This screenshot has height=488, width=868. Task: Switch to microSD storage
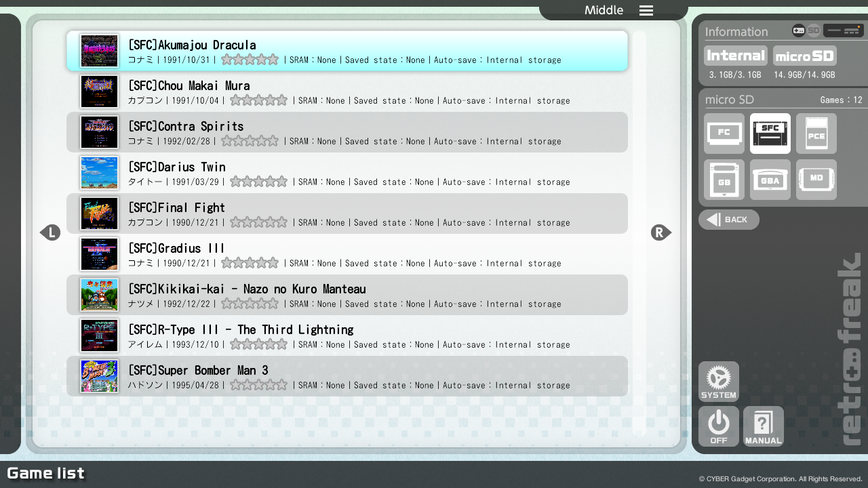(x=804, y=56)
